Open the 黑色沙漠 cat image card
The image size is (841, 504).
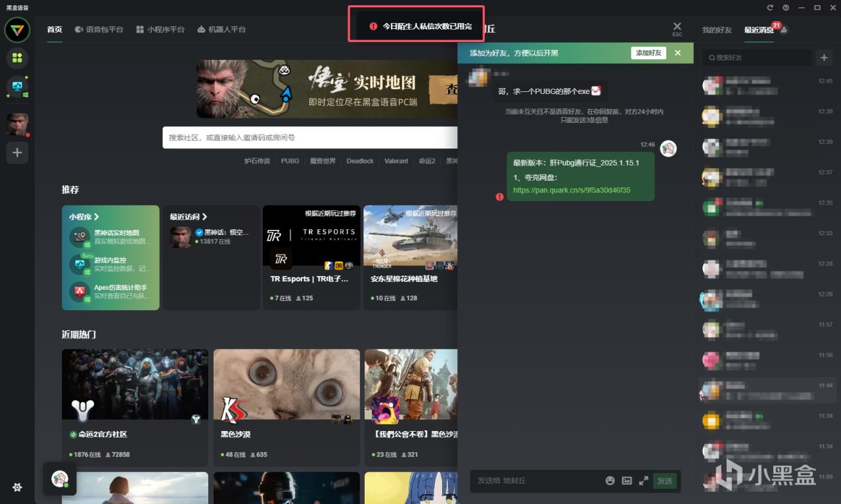tap(286, 407)
